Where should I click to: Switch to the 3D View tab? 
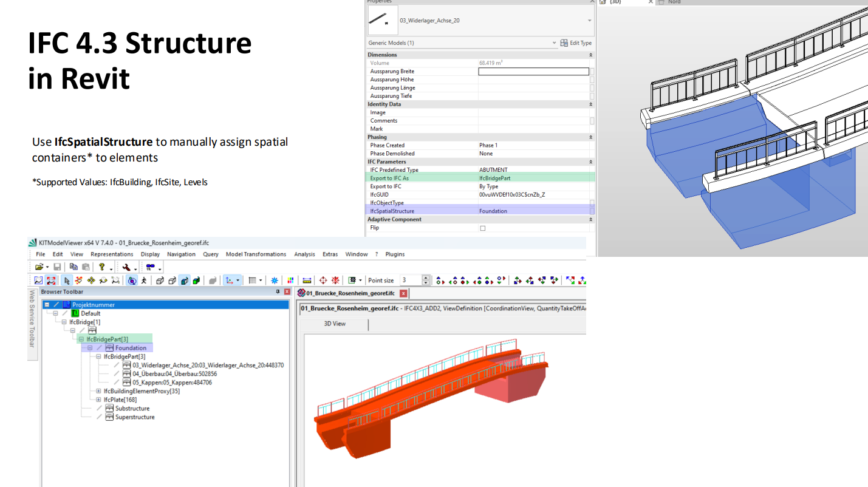(x=335, y=324)
